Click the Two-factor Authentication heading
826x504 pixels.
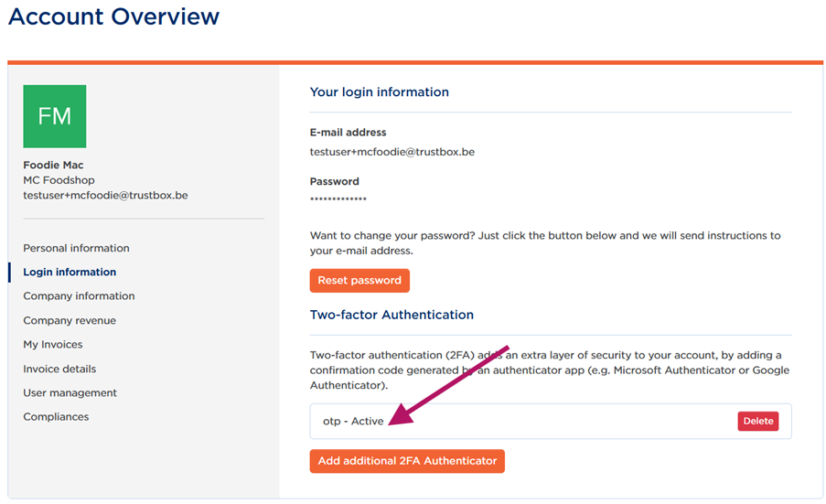[392, 315]
